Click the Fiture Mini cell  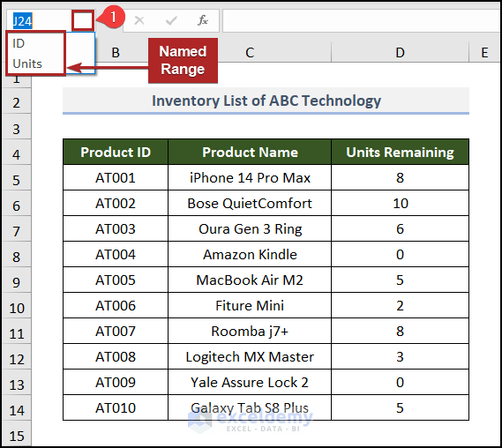(250, 306)
